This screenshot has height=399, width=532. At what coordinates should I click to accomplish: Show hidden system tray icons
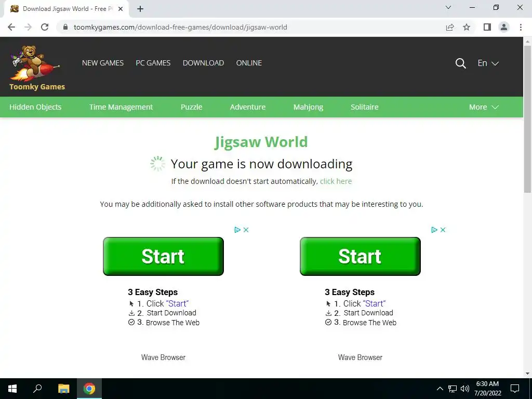[x=440, y=389]
